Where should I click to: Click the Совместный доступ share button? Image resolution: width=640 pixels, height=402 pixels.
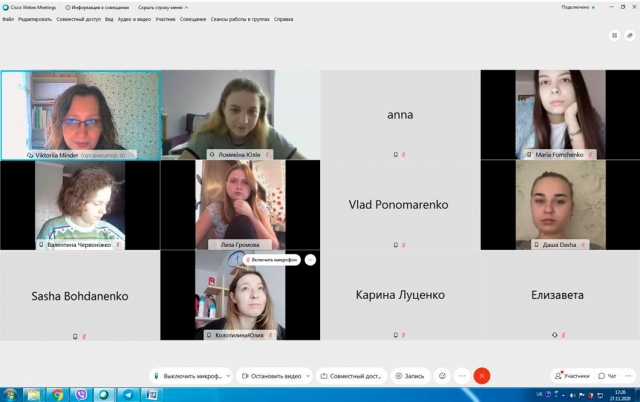[x=351, y=376]
